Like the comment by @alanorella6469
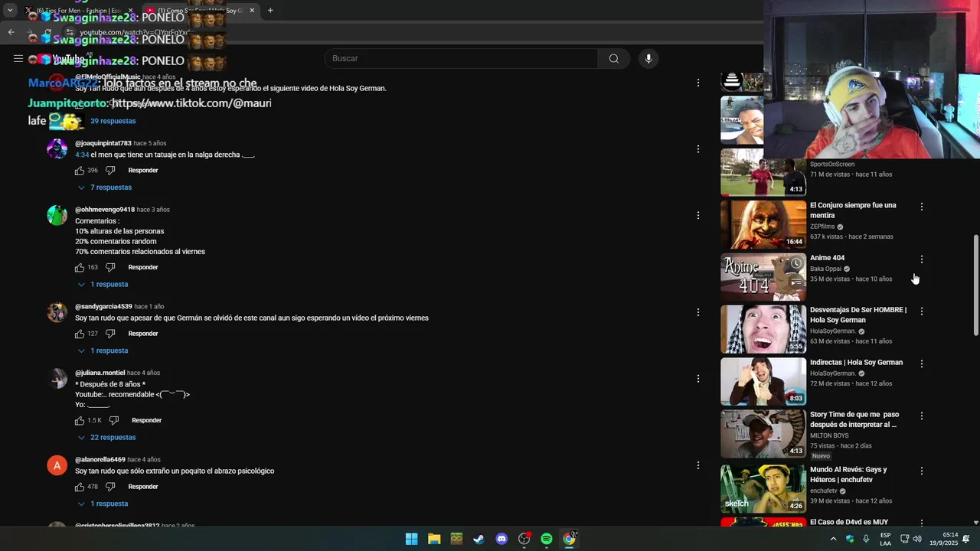The height and width of the screenshot is (551, 980). [80, 487]
